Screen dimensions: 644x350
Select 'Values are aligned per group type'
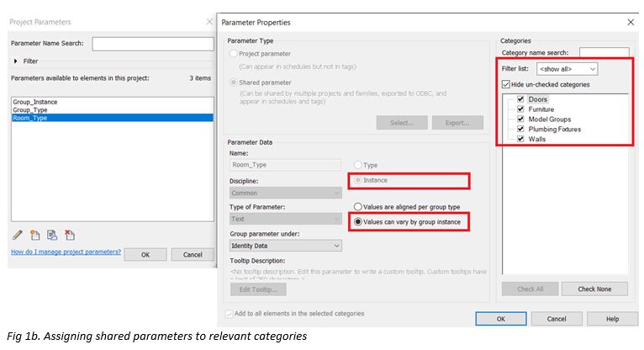[x=358, y=207]
